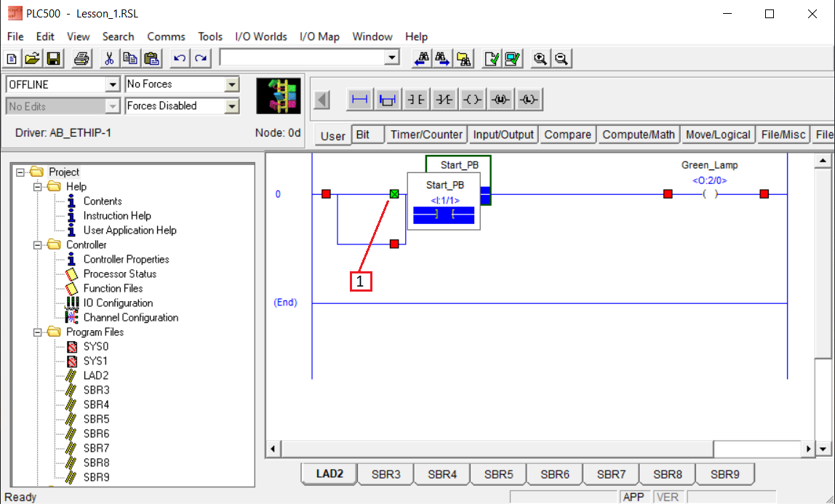Insert Examine If Closed (XIC) contact
The image size is (835, 504).
coord(415,100)
